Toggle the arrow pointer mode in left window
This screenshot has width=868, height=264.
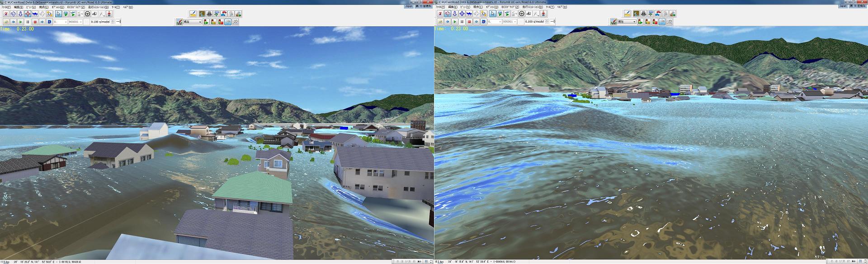[x=58, y=14]
